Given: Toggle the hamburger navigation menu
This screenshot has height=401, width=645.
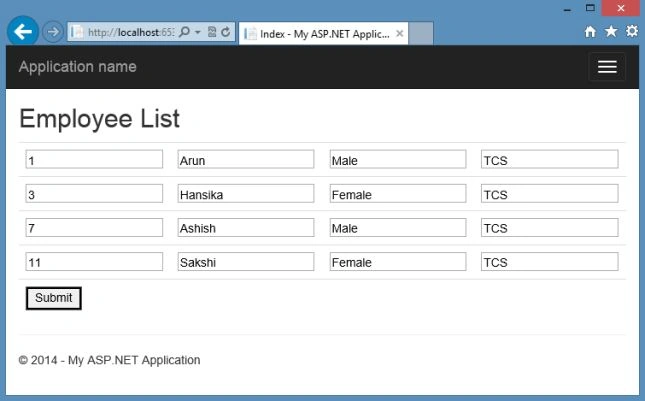Looking at the screenshot, I should tap(607, 67).
